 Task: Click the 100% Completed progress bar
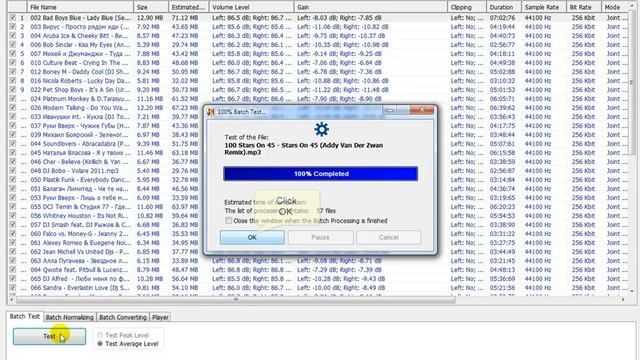(320, 173)
